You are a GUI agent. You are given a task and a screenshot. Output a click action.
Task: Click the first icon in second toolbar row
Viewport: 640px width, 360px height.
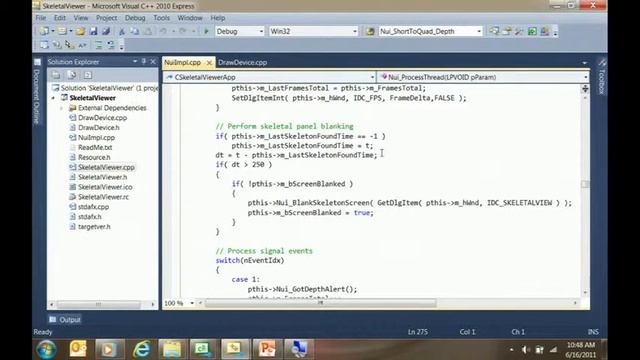click(x=44, y=45)
